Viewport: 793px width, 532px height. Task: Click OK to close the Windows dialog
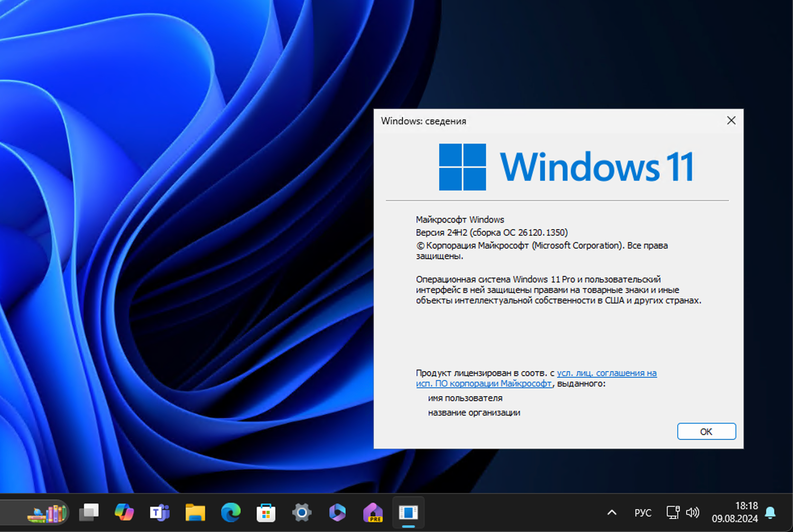tap(706, 432)
